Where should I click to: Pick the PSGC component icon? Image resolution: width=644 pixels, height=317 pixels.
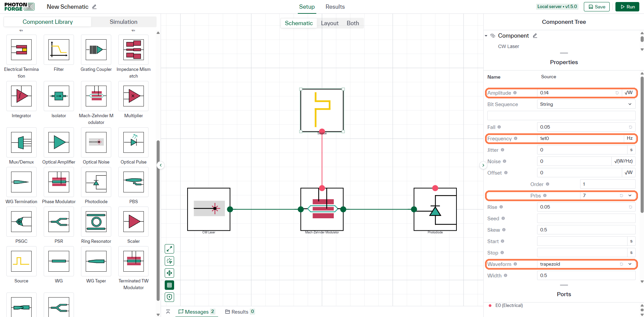tap(22, 222)
